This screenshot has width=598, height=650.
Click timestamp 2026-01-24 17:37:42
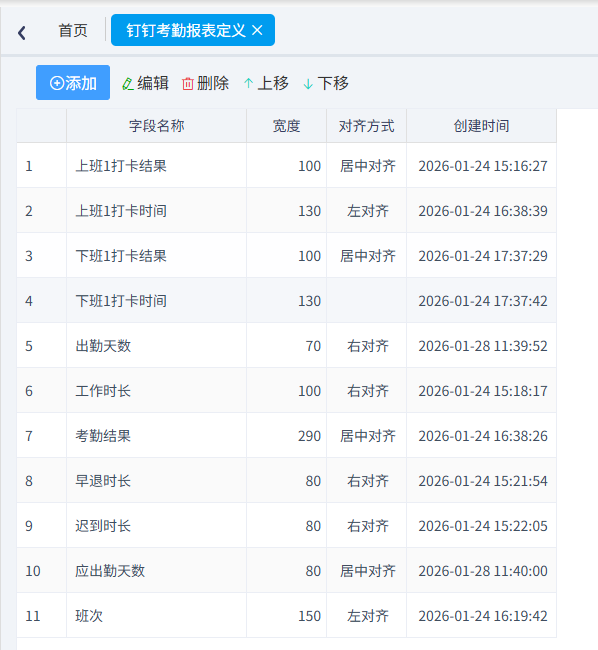click(x=483, y=301)
